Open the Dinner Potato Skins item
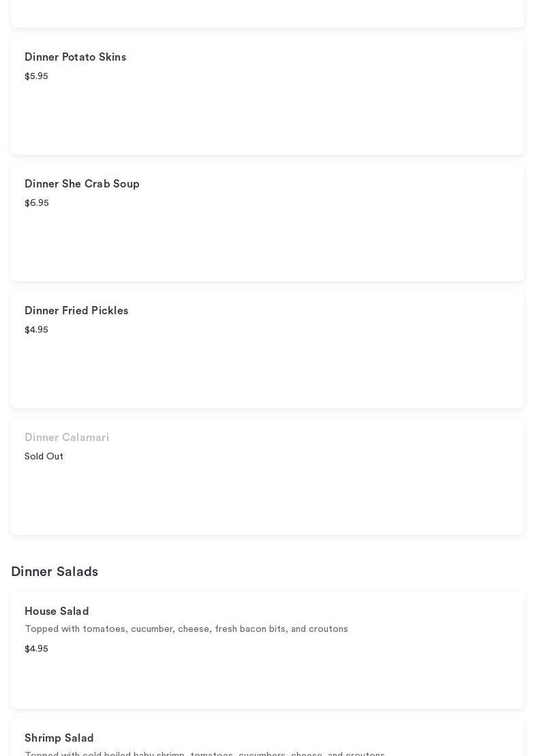This screenshot has height=756, width=535. point(75,57)
